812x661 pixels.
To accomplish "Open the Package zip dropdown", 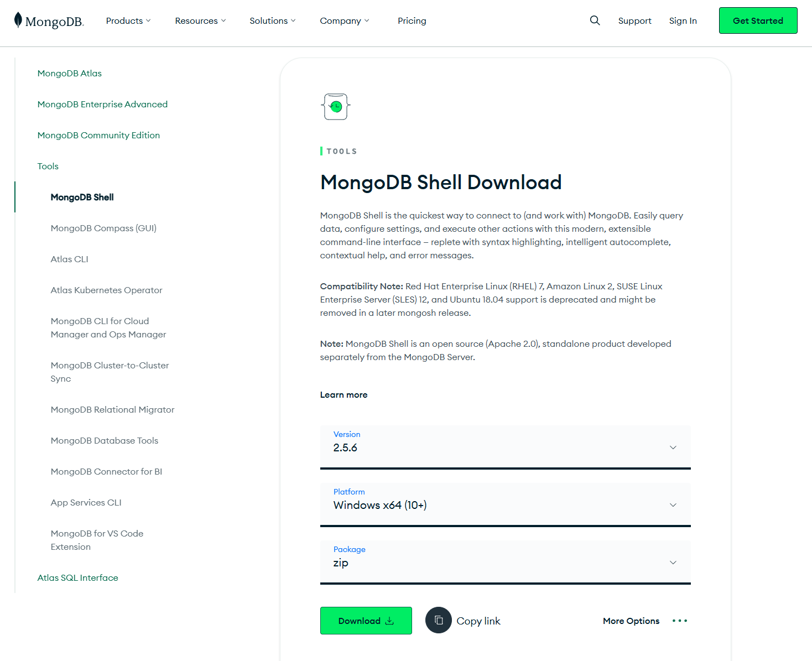I will pos(506,563).
